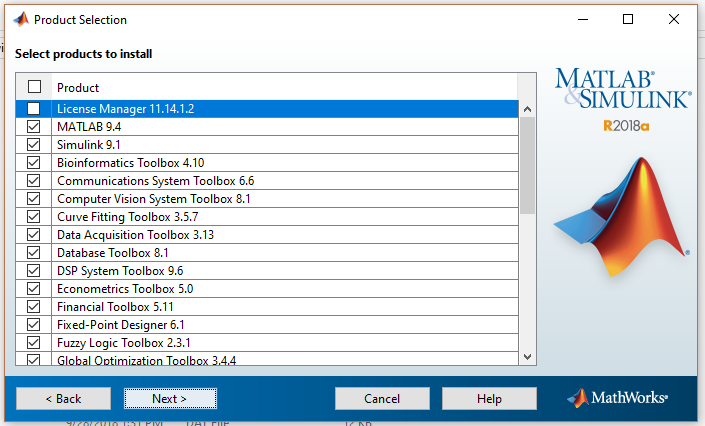Uncheck DSP System Toolbox 9.6 checkbox
Screen dimensions: 705x426
pos(33,270)
